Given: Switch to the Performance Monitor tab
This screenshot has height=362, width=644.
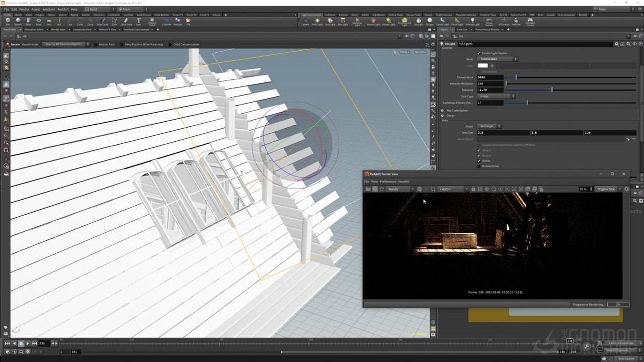Looking at the screenshot, I should [x=488, y=29].
